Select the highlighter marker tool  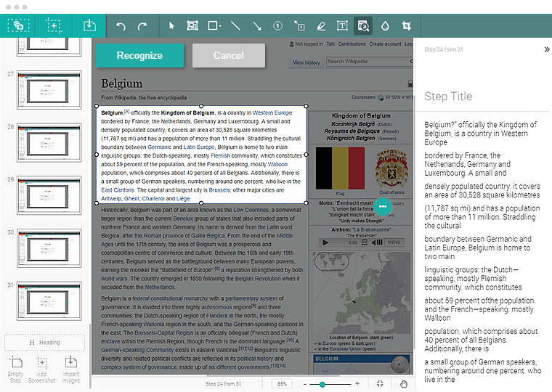[x=321, y=26]
